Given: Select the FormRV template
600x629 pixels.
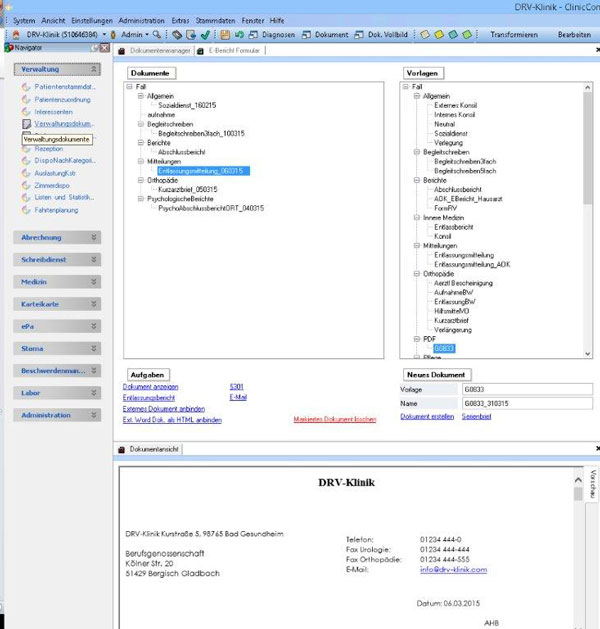Looking at the screenshot, I should pyautogui.click(x=445, y=208).
